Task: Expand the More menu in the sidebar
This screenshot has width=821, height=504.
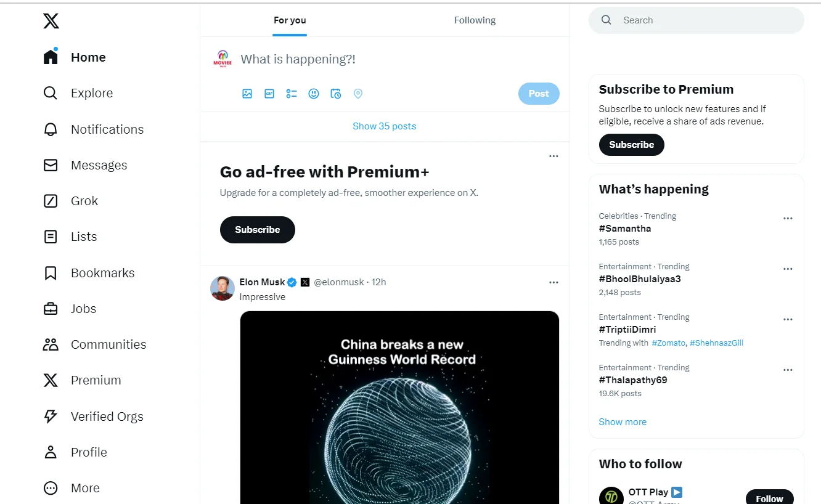Action: [x=71, y=488]
